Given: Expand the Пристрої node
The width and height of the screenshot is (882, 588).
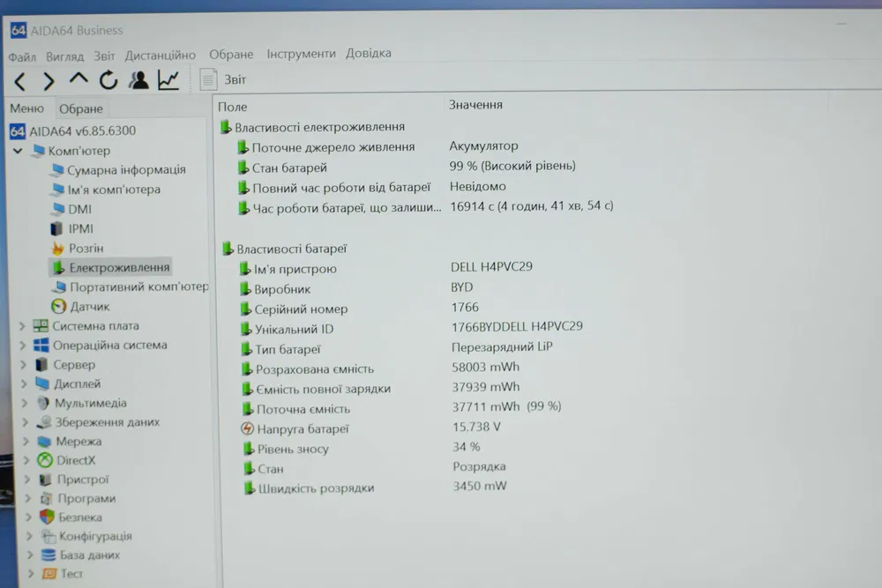Looking at the screenshot, I should [27, 480].
